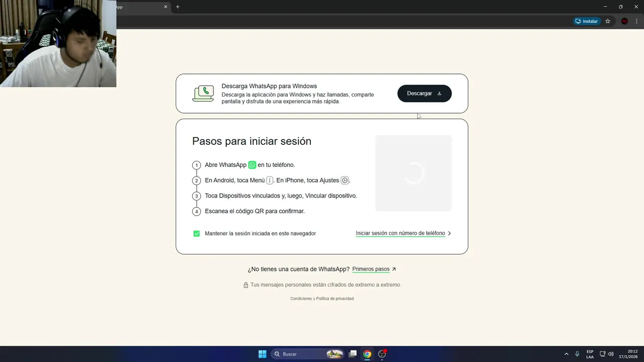Show hidden system tray icons
The width and height of the screenshot is (644, 362).
566,354
